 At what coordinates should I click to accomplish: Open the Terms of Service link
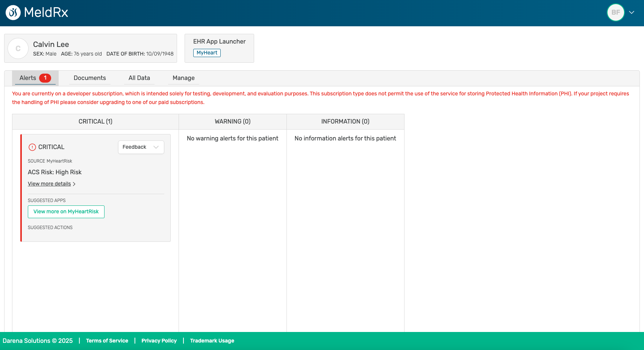[x=107, y=341]
